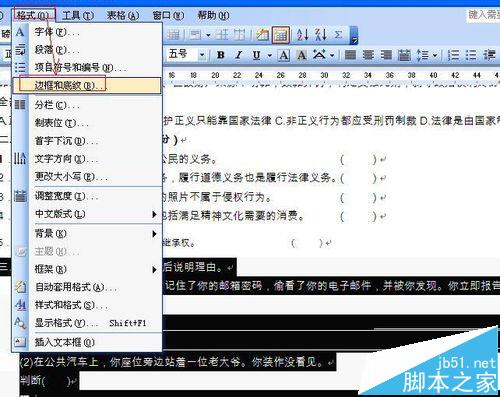Apply character shading with shaded A icon
Screen dimensions: 500x397
click(x=302, y=55)
